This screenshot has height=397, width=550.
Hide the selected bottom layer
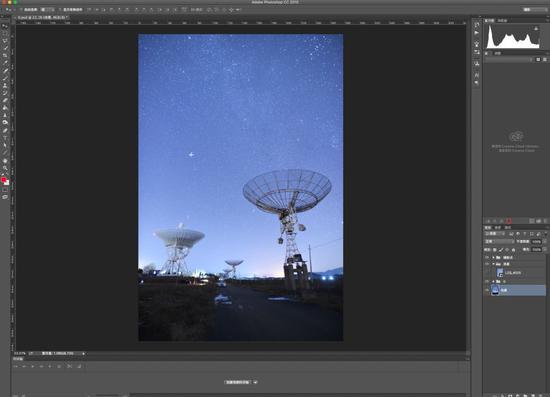point(487,290)
